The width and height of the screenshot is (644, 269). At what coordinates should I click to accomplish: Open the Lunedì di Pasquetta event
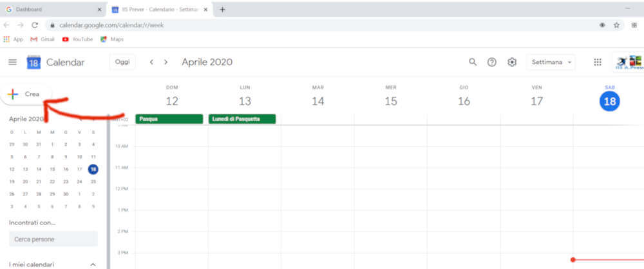(242, 119)
